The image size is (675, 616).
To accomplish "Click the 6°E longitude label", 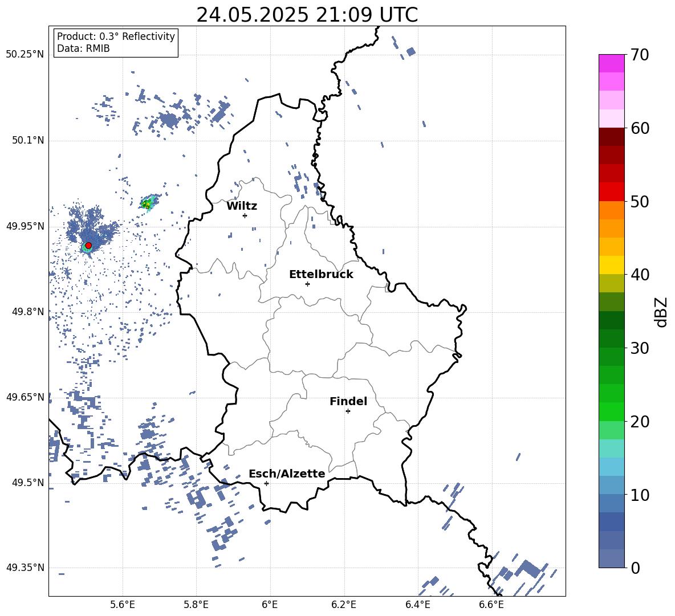I will tap(270, 605).
